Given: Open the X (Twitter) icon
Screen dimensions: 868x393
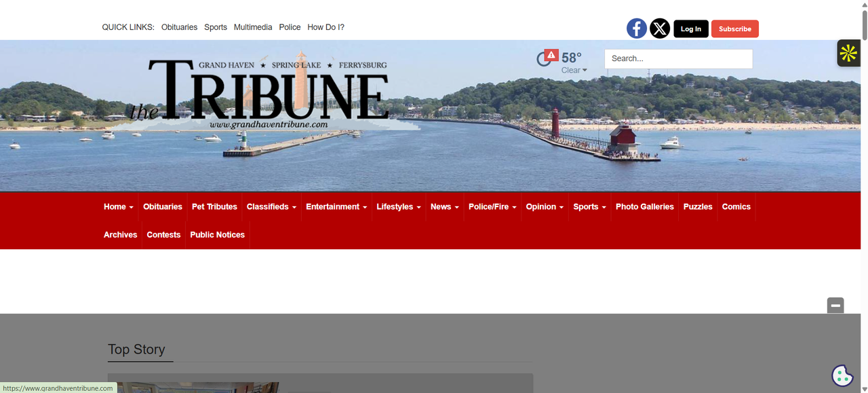Looking at the screenshot, I should click(660, 29).
